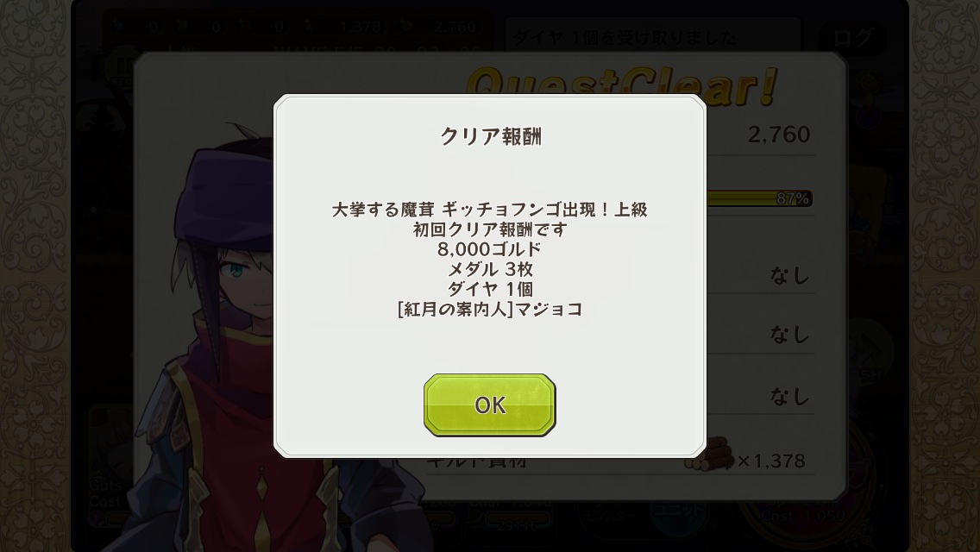Viewport: 980px width, 552px height.
Task: Click the ダイヤ 1個を受け取りました notification
Action: [625, 38]
